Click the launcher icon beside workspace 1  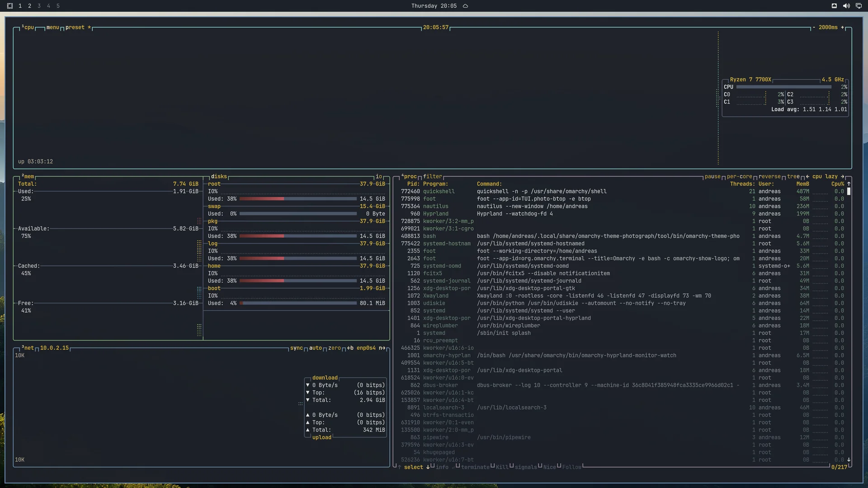click(x=10, y=6)
